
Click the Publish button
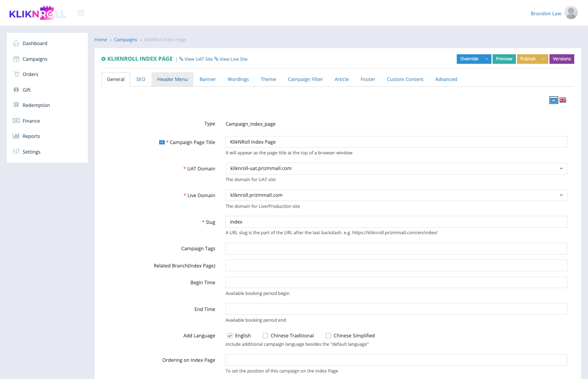[528, 59]
